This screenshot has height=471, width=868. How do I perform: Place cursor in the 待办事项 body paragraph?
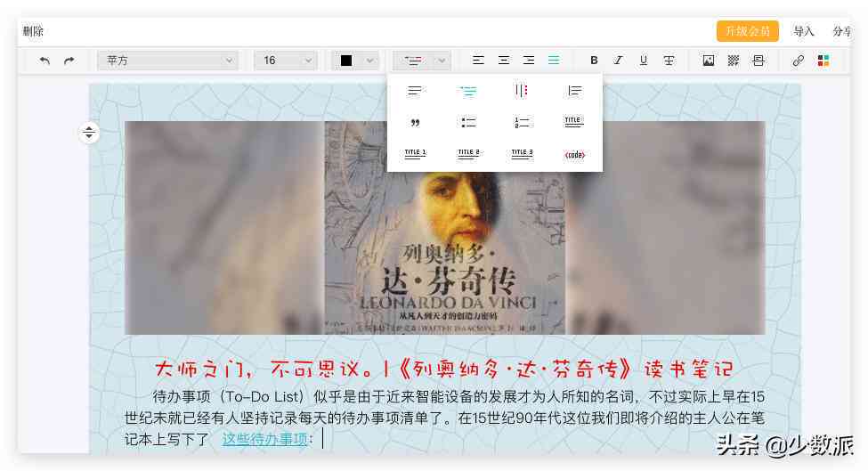[x=444, y=418]
